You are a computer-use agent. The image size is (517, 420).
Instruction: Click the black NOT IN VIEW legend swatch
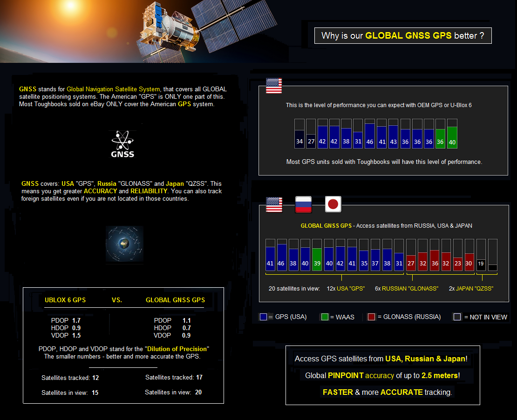point(457,317)
